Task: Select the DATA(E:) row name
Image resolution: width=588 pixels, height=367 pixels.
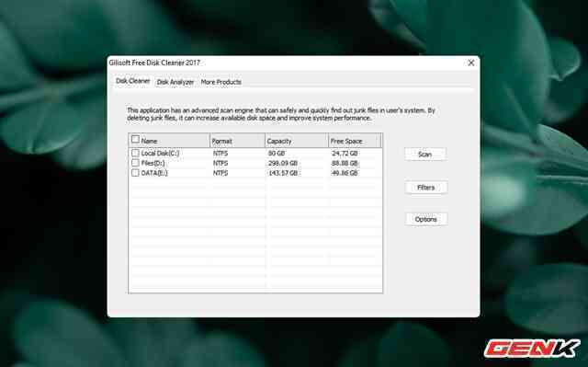Action: 154,173
